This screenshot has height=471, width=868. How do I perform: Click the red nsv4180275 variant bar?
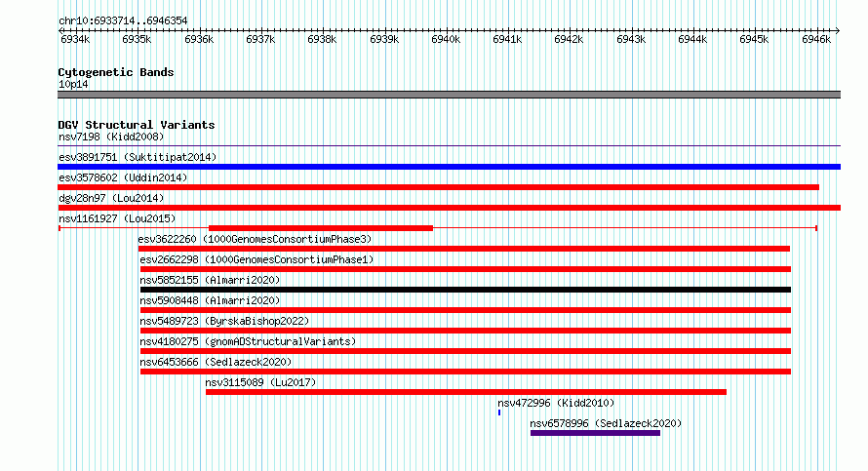pos(465,351)
